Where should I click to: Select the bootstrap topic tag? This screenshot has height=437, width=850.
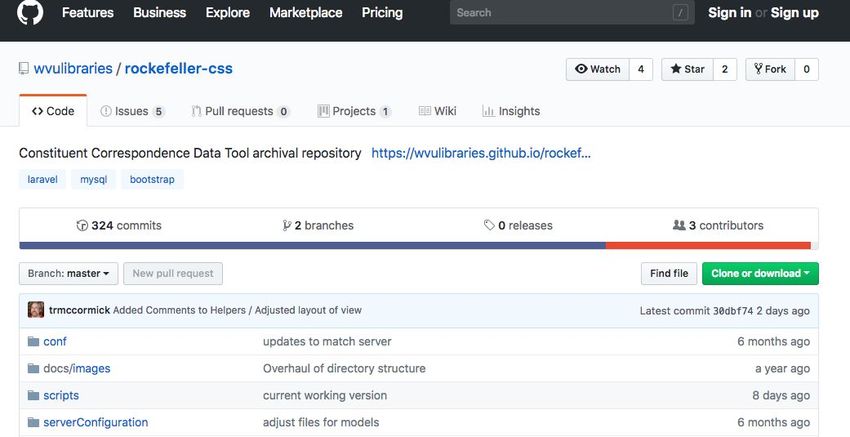tap(152, 179)
